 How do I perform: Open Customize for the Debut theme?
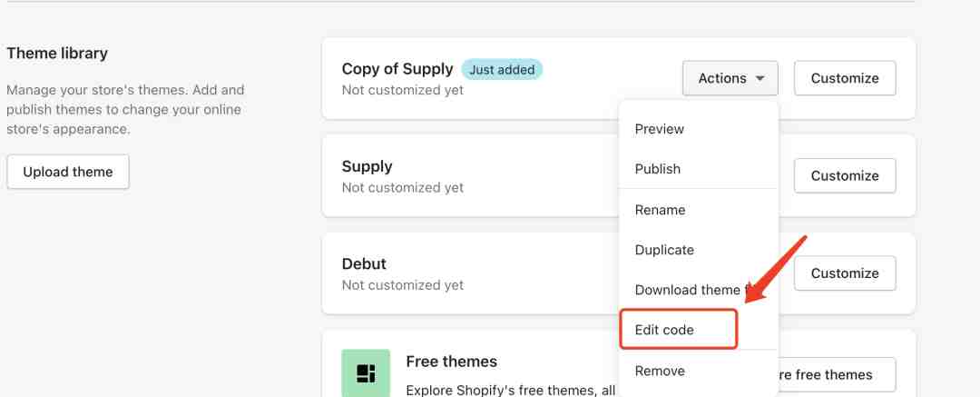845,273
